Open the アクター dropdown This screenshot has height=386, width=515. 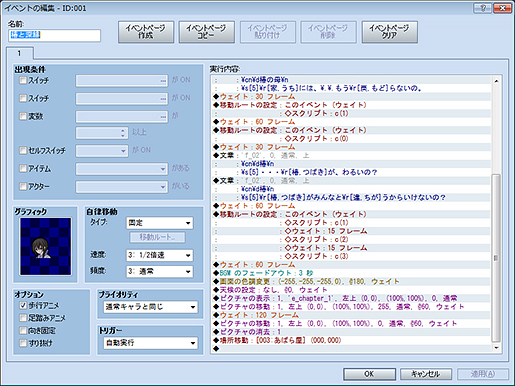click(121, 187)
